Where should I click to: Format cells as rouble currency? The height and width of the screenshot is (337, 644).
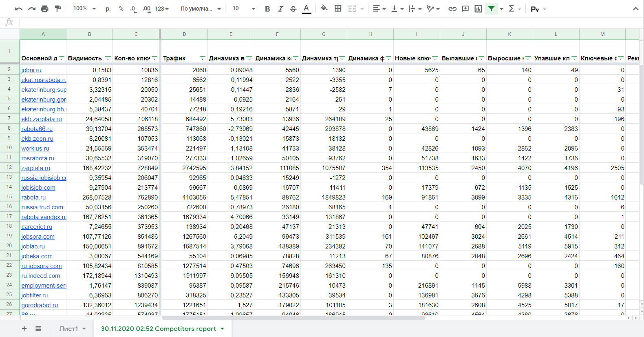[x=108, y=9]
